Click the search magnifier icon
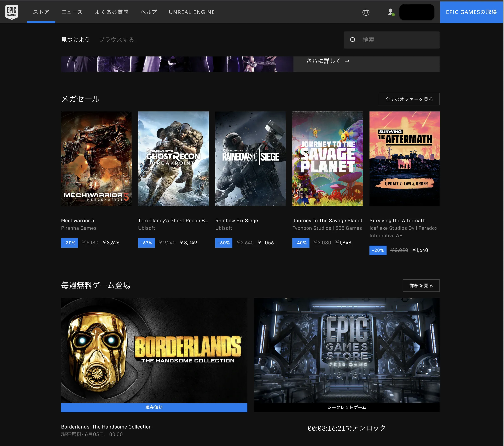Image resolution: width=504 pixels, height=446 pixels. 353,40
